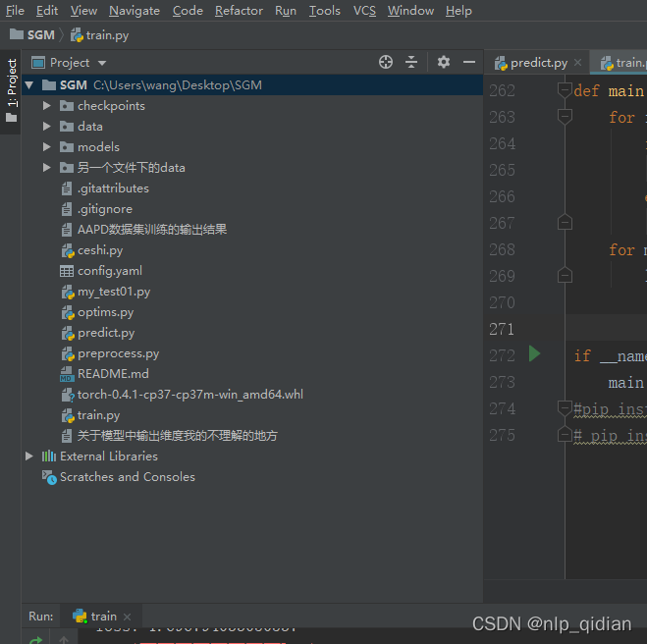Select Scratches and Consoles item
Screen dimensions: 647x644
click(x=127, y=477)
